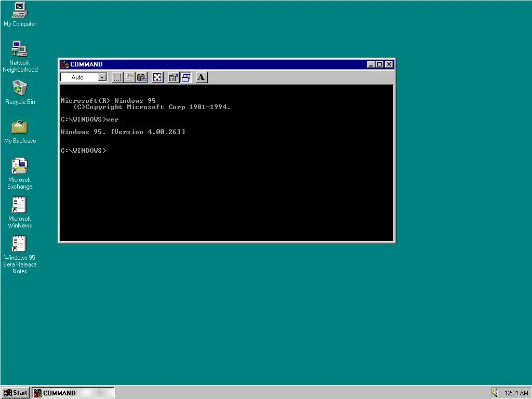The width and height of the screenshot is (532, 399).
Task: Click the 'C:\WINDOWS>ver' command line
Action: 89,119
